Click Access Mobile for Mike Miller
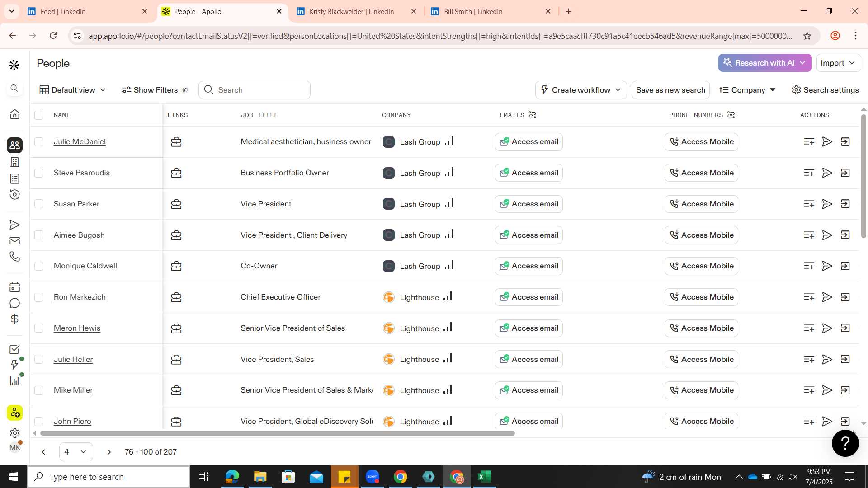 [701, 390]
